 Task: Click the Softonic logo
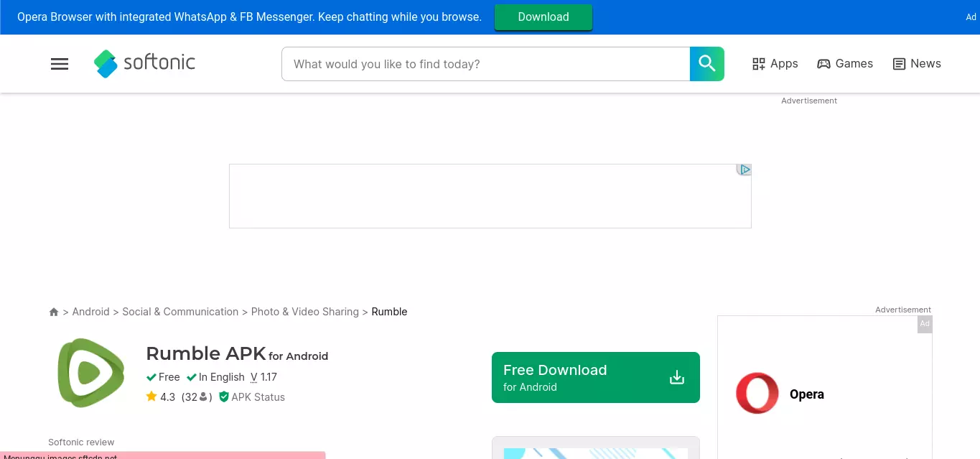click(x=144, y=63)
